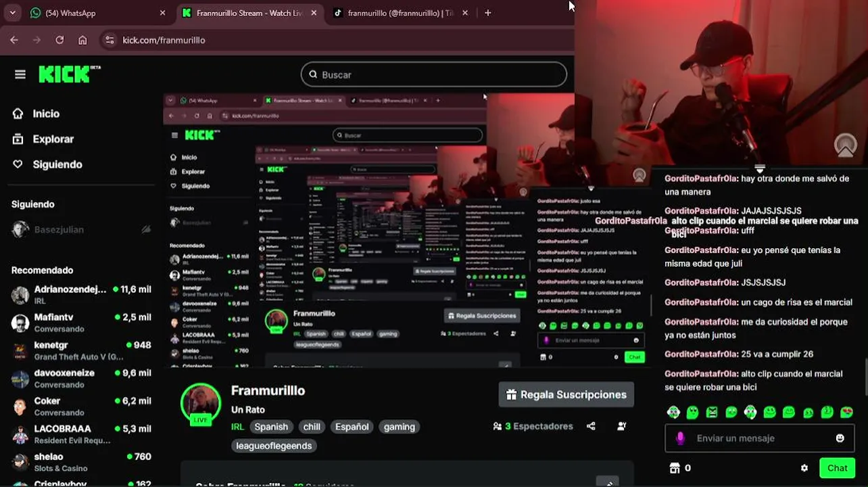
Task: Click the Buscar search field
Action: pos(434,74)
